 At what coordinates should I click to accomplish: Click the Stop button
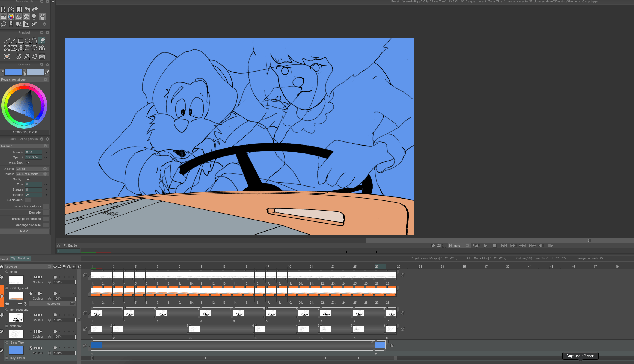click(x=494, y=246)
